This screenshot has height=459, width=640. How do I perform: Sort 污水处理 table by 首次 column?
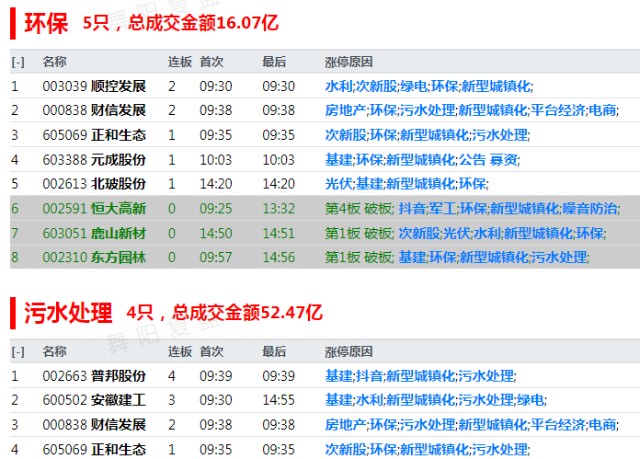pyautogui.click(x=211, y=352)
